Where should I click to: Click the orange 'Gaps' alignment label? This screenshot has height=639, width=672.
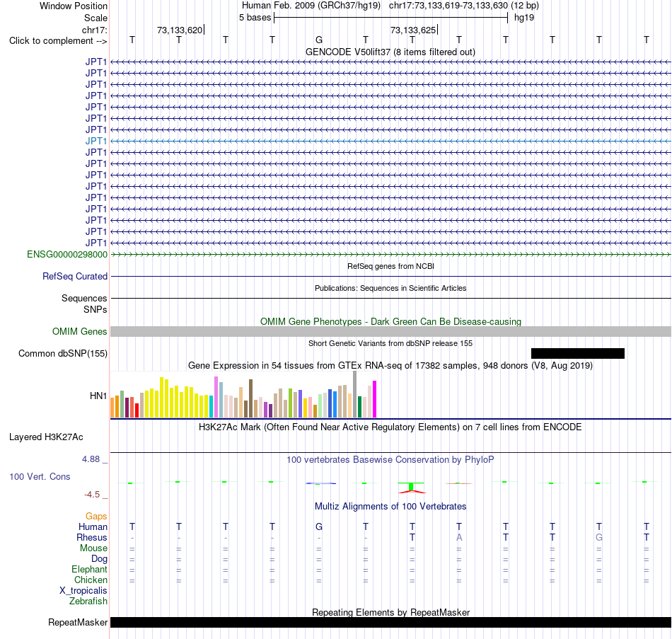click(96, 517)
